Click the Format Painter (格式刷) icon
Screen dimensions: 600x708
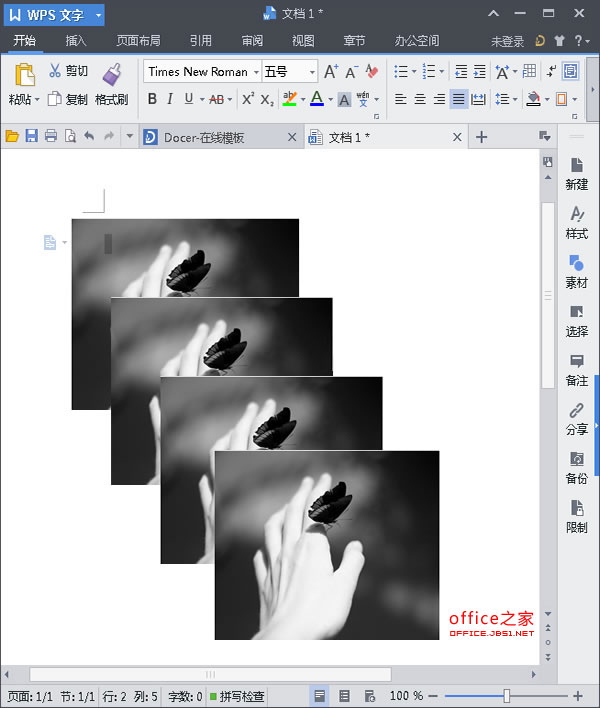point(111,75)
